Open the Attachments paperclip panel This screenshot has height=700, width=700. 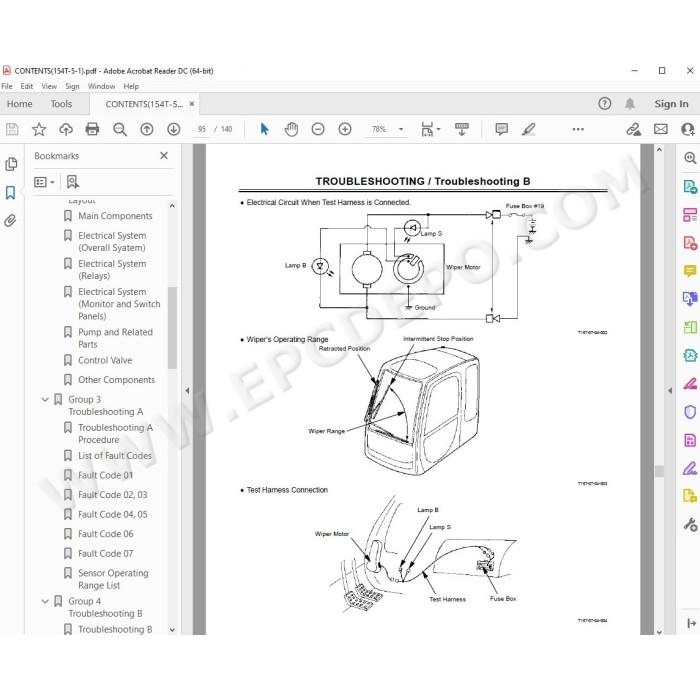[x=11, y=221]
